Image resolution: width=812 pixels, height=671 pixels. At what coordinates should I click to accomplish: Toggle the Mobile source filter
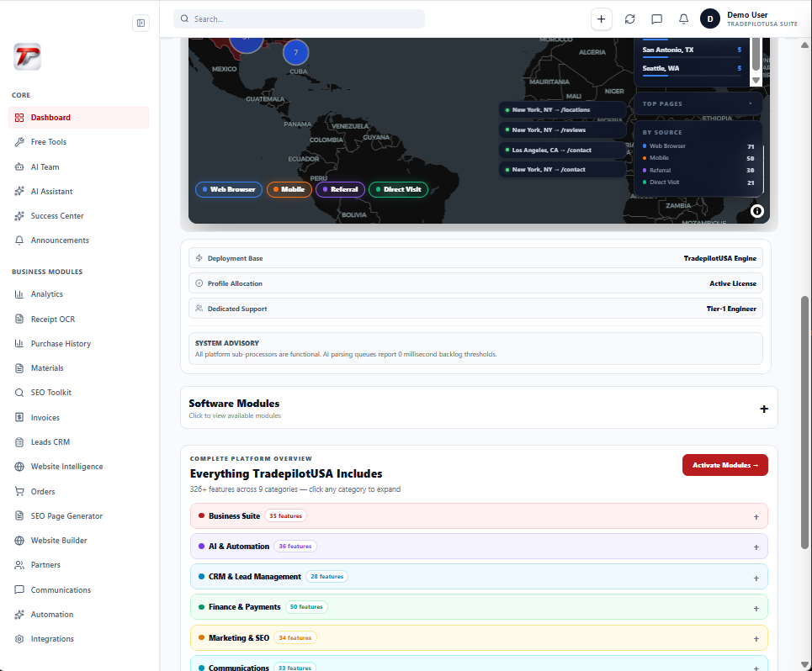point(289,190)
